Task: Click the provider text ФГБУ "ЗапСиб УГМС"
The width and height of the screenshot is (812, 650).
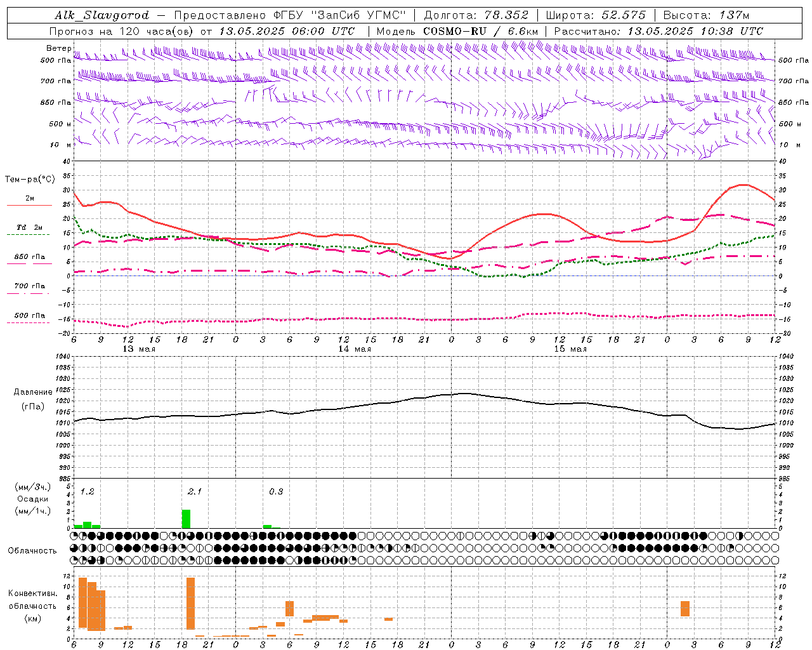Action: (x=340, y=15)
